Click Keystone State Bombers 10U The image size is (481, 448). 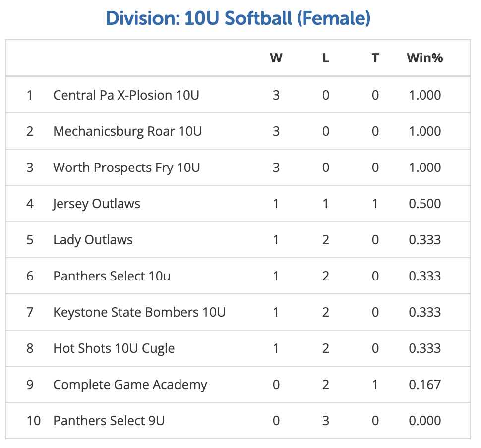pos(139,312)
